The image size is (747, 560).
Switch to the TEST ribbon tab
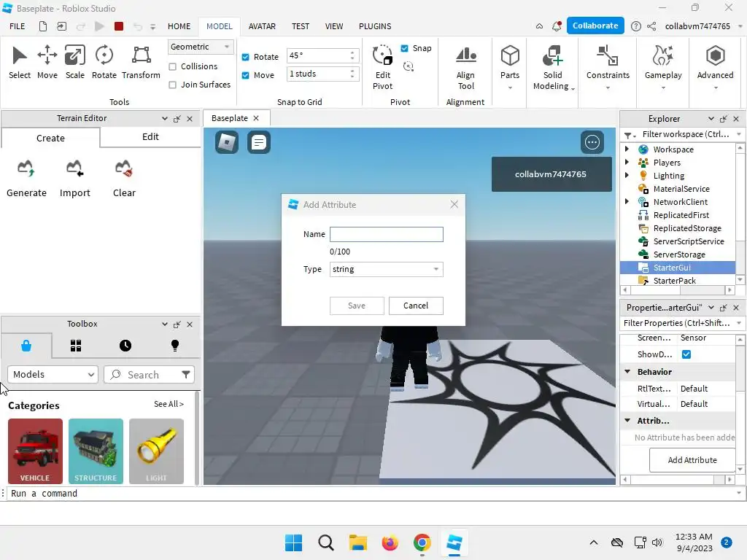pos(301,26)
